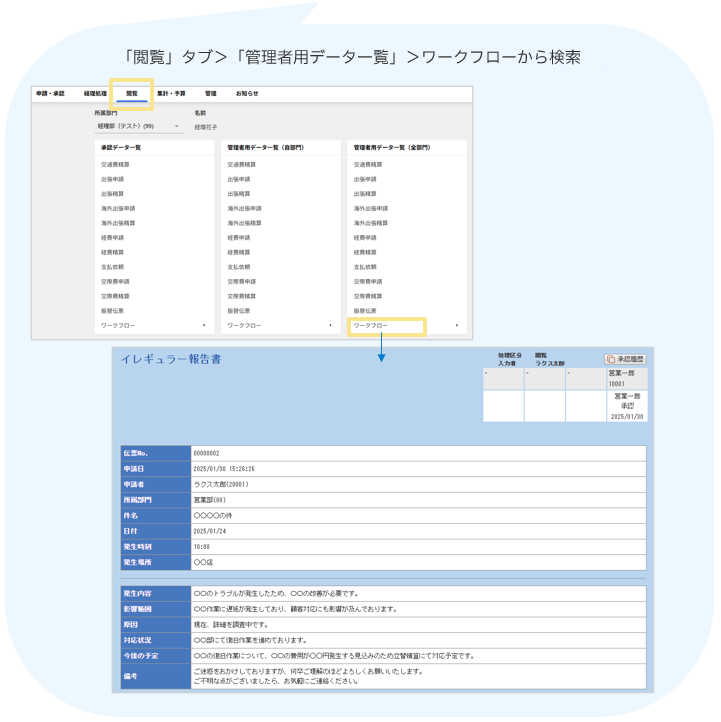The width and height of the screenshot is (721, 722).
Task: Click the 承認履歴 button
Action: (626, 359)
